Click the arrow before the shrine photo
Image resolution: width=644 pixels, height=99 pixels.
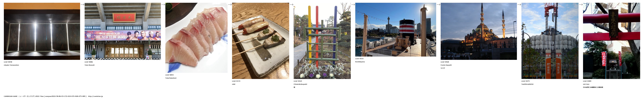[x=581, y=5]
